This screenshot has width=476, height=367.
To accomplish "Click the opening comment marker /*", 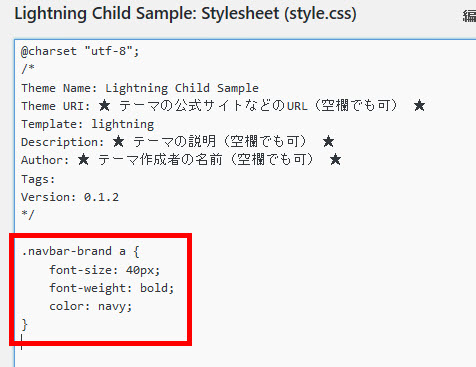I will click(x=28, y=69).
